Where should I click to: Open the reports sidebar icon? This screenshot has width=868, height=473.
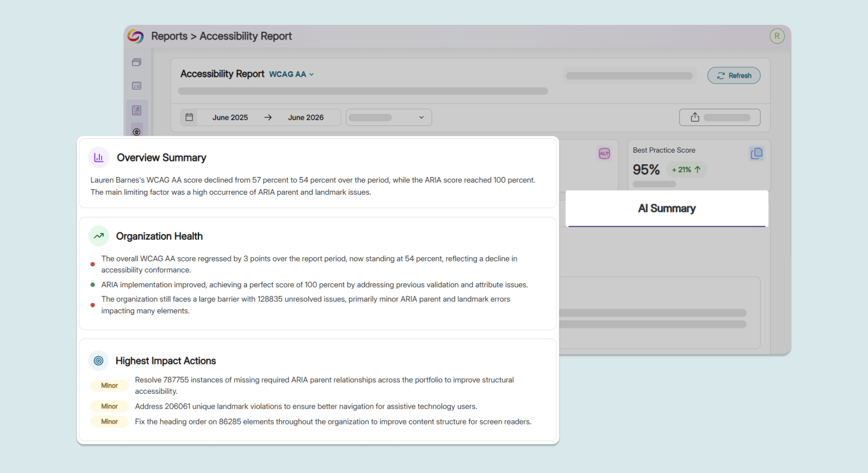click(x=137, y=110)
